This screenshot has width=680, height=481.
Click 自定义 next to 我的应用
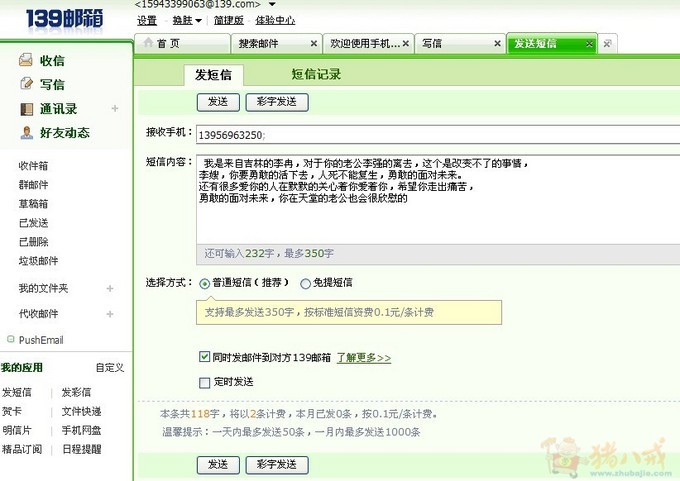click(x=110, y=368)
